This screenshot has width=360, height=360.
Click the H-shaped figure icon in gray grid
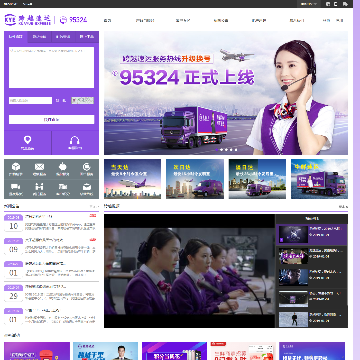pyautogui.click(x=39, y=187)
